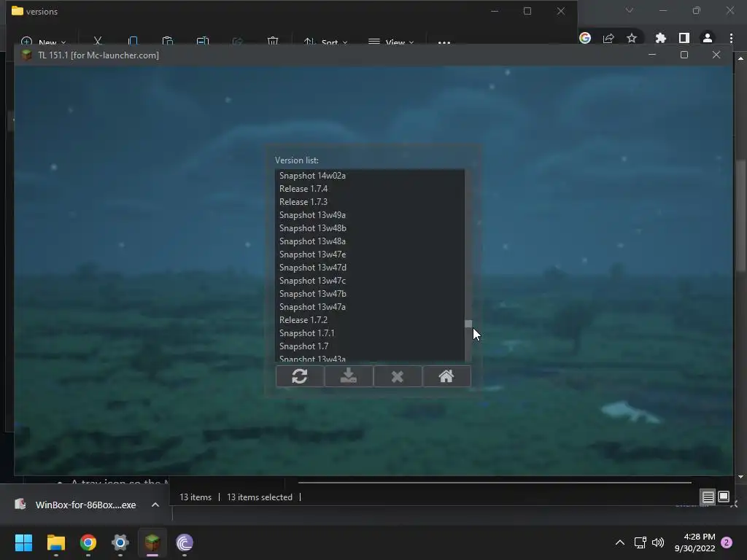747x560 pixels.
Task: Toggle Chrome side panel icon
Action: (x=684, y=38)
